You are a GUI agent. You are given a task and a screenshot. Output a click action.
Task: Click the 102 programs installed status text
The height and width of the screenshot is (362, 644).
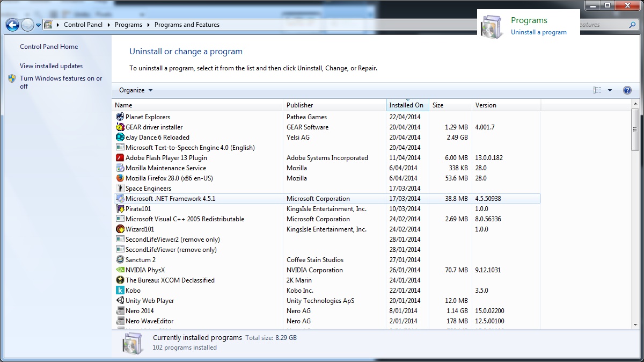tap(185, 347)
